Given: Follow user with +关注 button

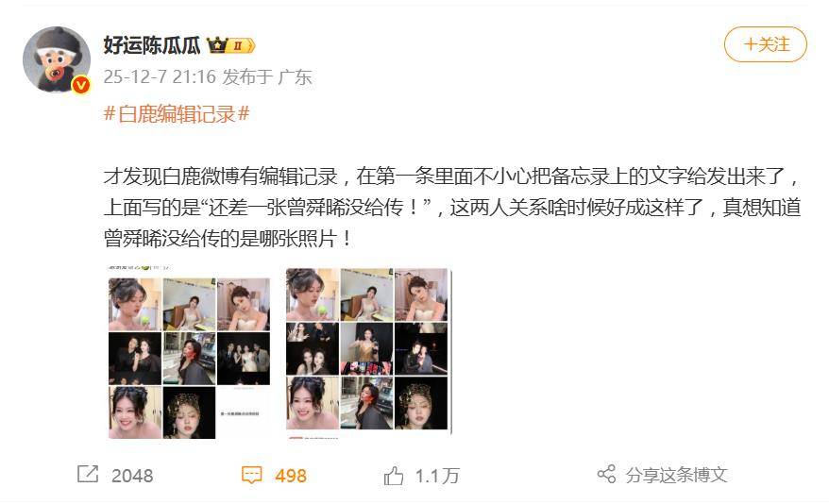Looking at the screenshot, I should (x=765, y=44).
